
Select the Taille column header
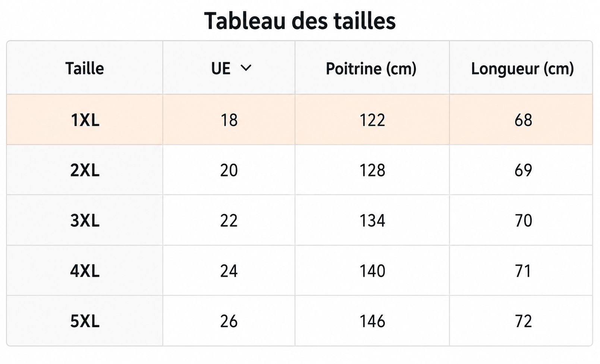tap(85, 68)
